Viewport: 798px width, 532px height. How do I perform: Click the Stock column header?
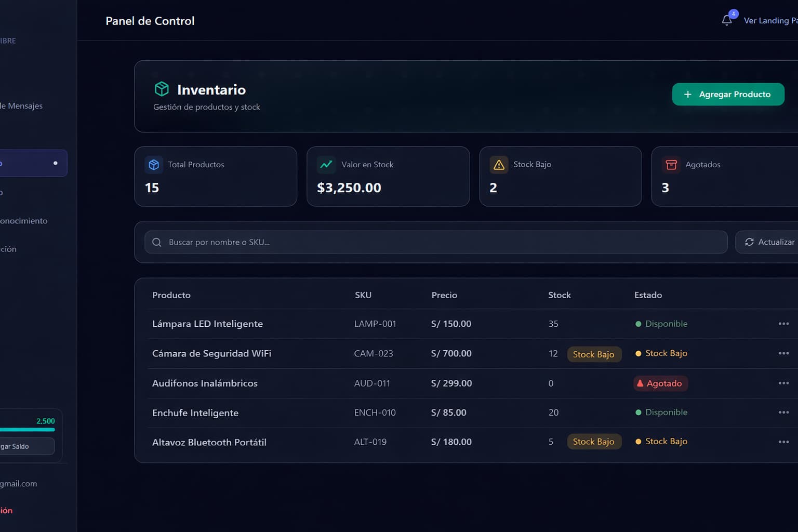(x=560, y=295)
